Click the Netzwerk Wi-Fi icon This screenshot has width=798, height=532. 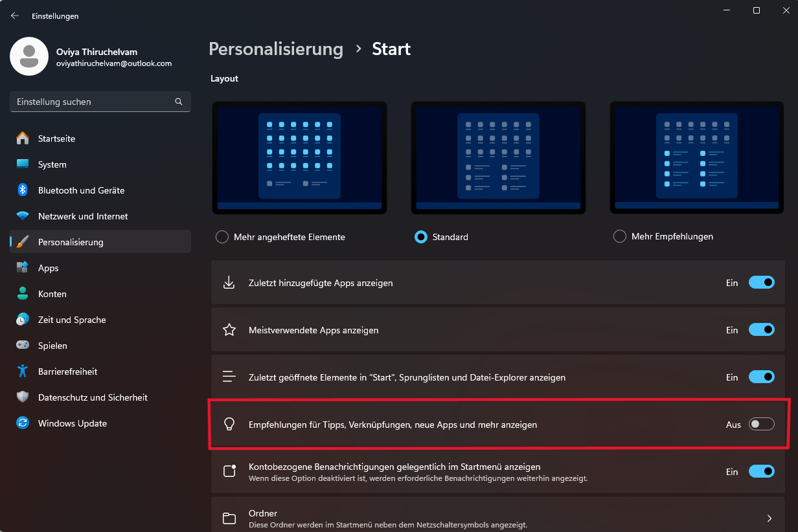(23, 216)
